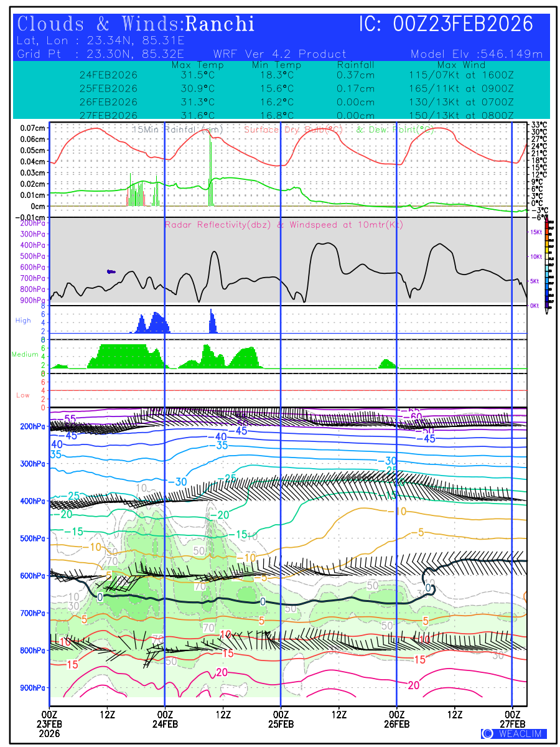Click the 'Max Wind' column header

[x=462, y=65]
